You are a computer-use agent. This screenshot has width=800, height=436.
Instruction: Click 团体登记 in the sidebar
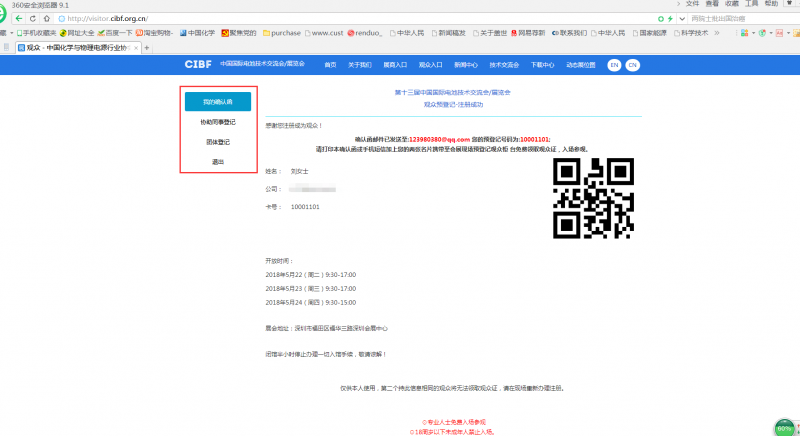pos(217,142)
